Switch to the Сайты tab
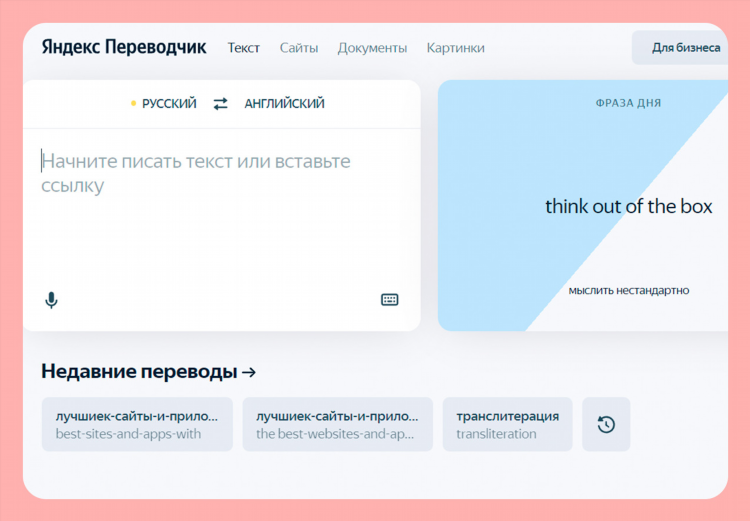Viewport: 750px width, 521px height. pos(299,48)
